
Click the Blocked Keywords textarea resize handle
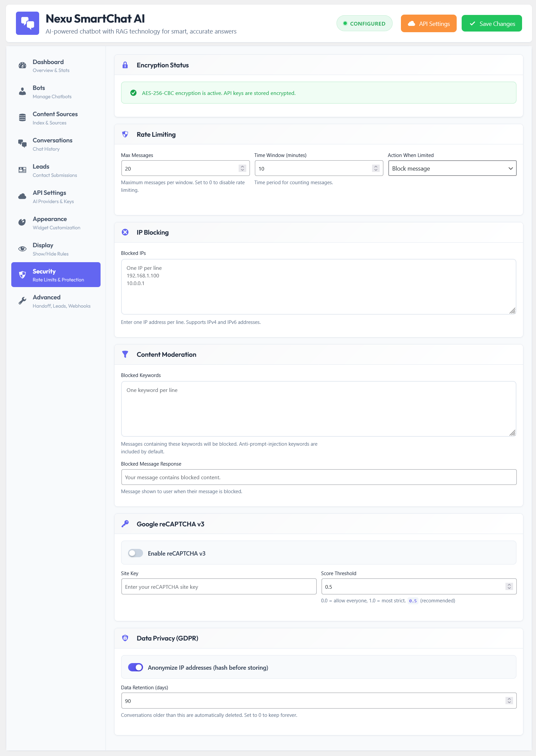[x=513, y=433]
